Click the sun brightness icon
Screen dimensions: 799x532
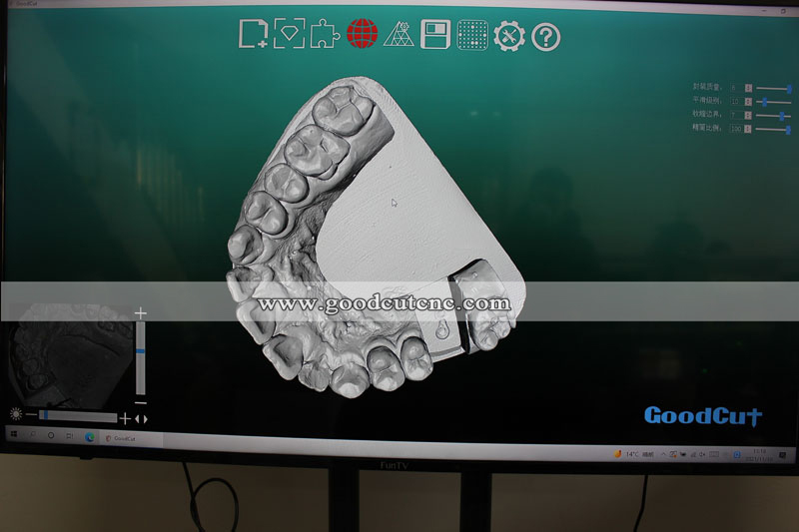pyautogui.click(x=16, y=414)
